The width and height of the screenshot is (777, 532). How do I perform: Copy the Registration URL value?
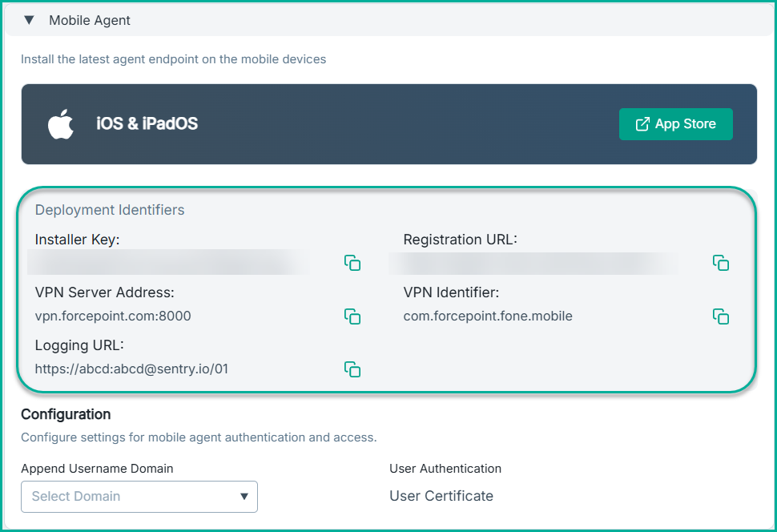click(x=721, y=263)
